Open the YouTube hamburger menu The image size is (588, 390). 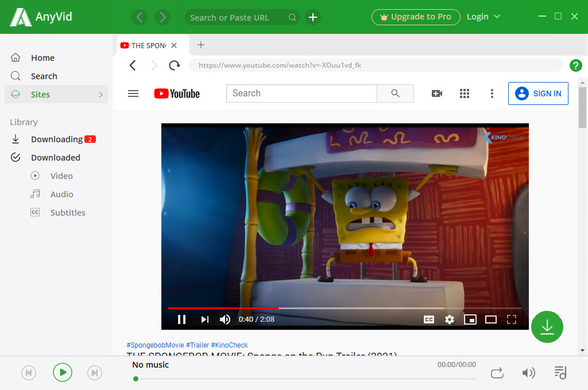[133, 93]
